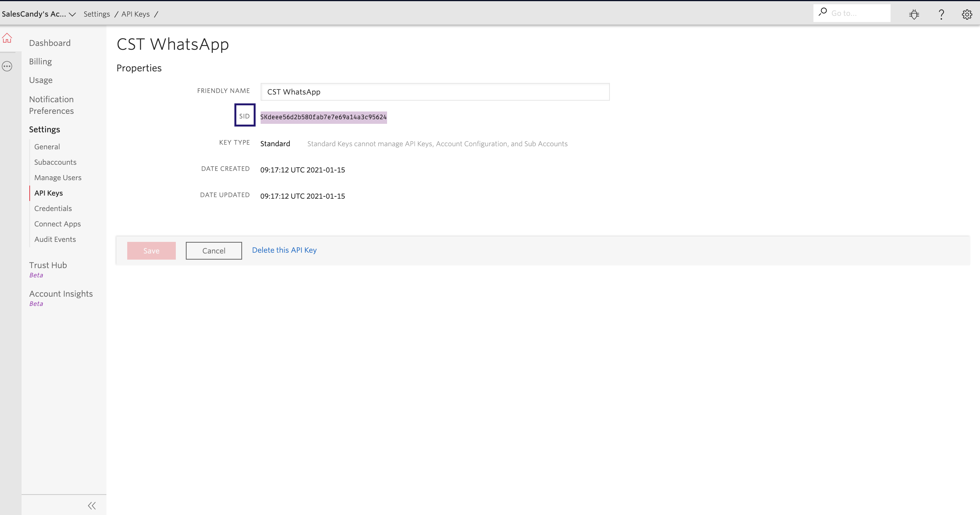
Task: Go to Billing in the sidebar
Action: [x=40, y=61]
